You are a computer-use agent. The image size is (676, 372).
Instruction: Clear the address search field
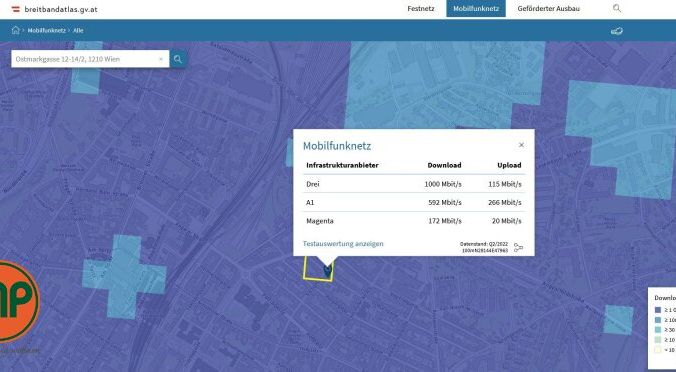pyautogui.click(x=161, y=59)
